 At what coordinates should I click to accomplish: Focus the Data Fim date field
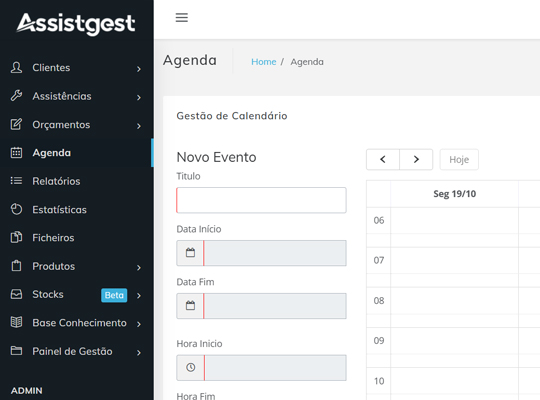pos(275,306)
